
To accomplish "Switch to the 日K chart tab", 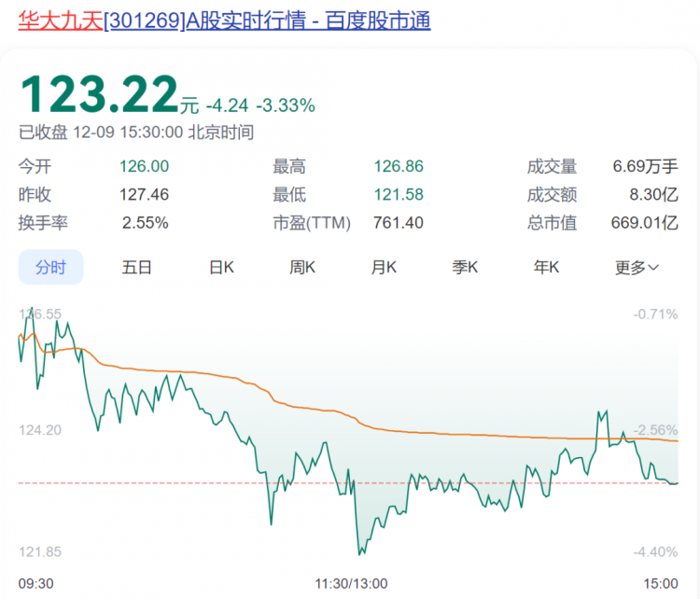I will 221,268.
